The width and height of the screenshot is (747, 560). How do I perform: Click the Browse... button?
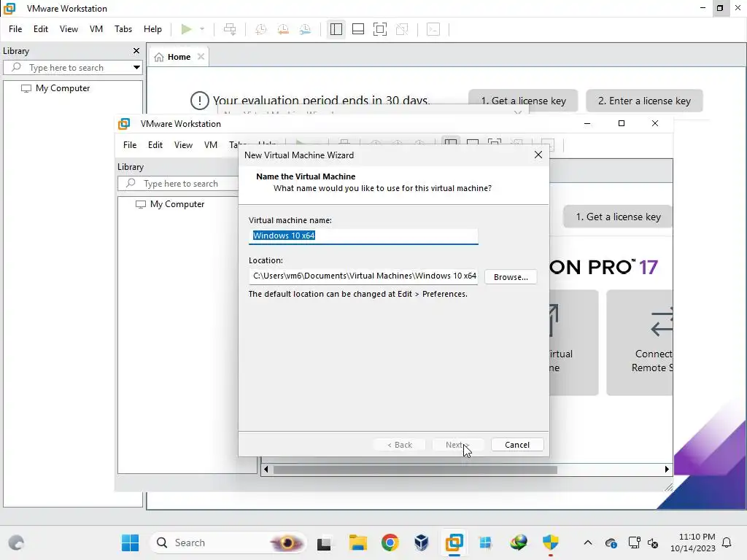tap(511, 277)
